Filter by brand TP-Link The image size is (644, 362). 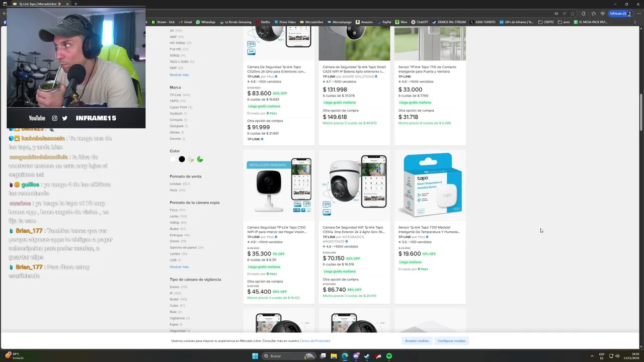pos(180,95)
